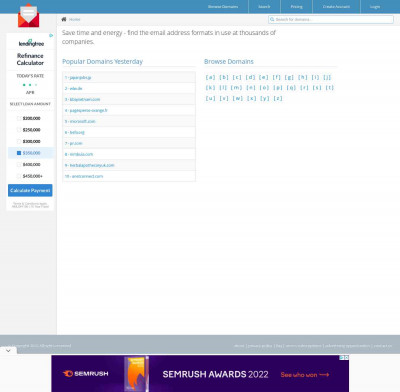Open the number 7 popular domain
This screenshot has width=400, height=392.
[73, 143]
